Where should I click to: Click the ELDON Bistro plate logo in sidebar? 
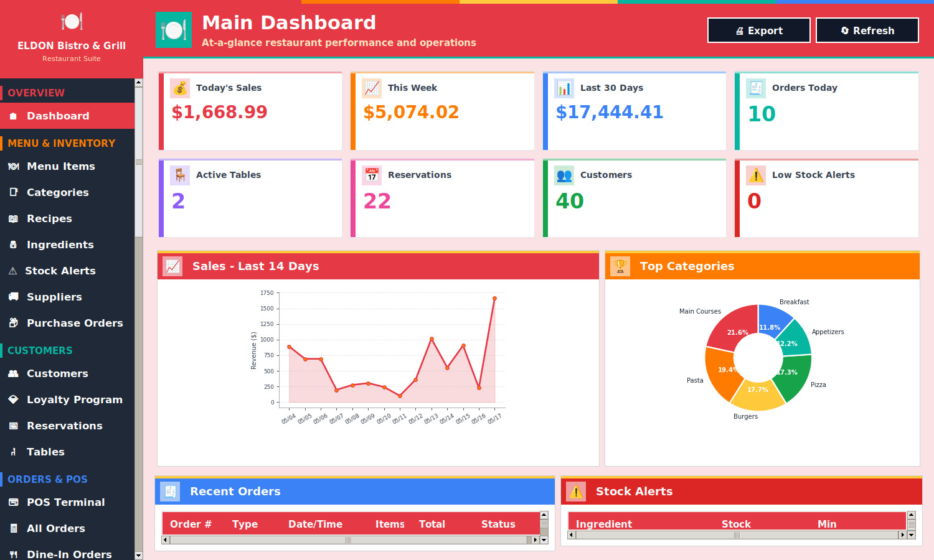pos(72,22)
